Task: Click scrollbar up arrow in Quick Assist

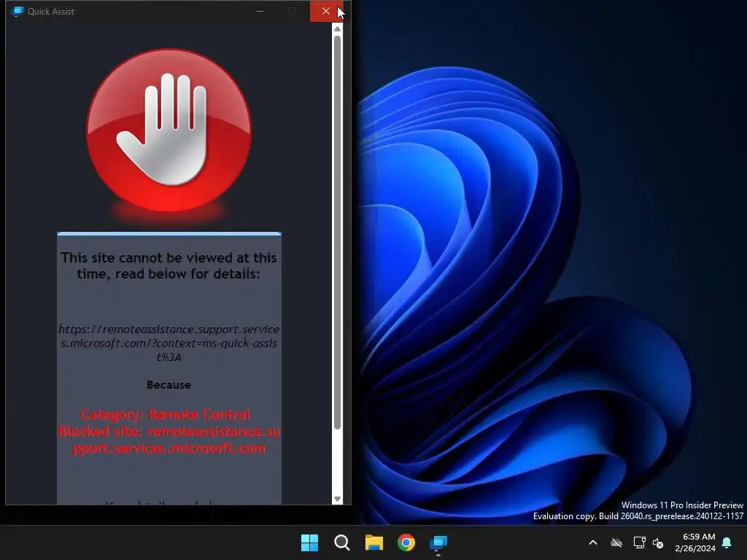Action: pyautogui.click(x=337, y=29)
